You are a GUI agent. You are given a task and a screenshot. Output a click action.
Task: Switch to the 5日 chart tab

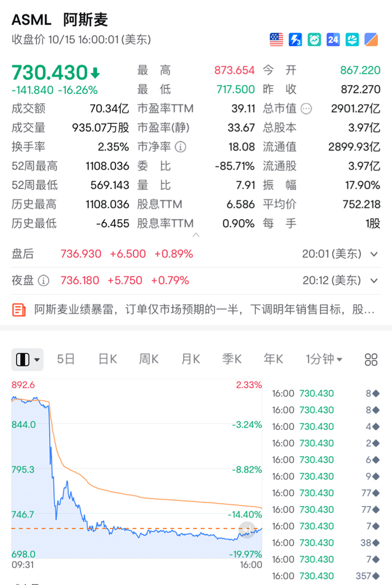(x=66, y=359)
